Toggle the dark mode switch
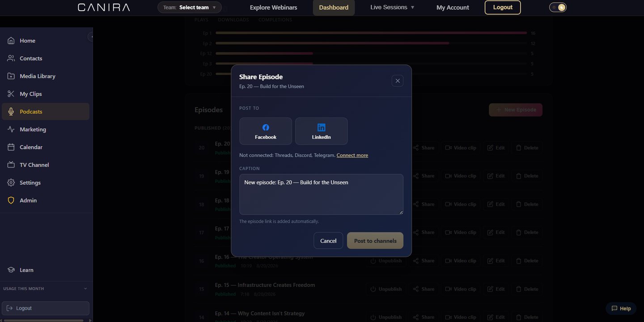 pos(558,7)
